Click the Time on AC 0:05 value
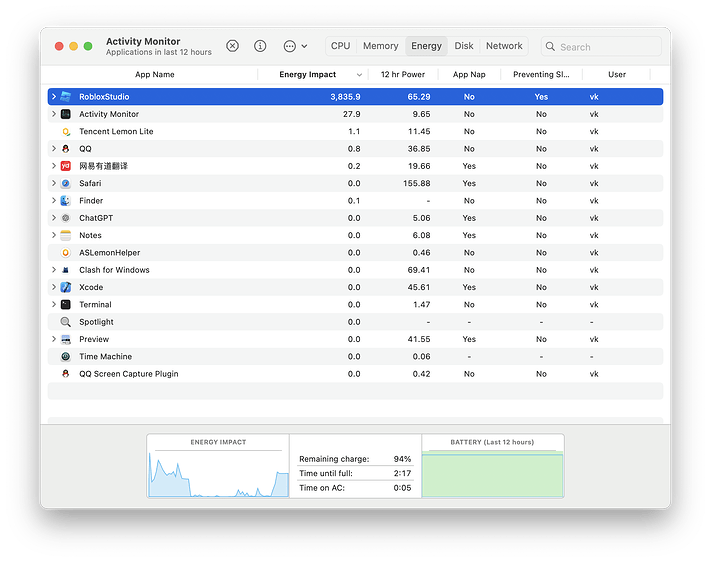 [x=402, y=488]
